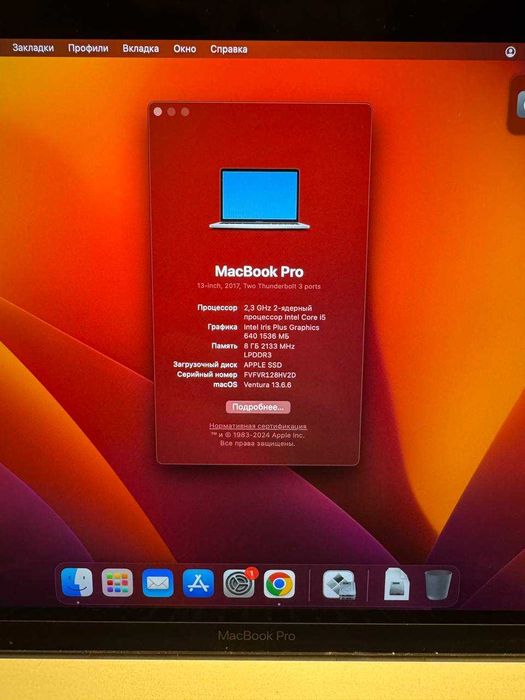Screen dimensions: 525x700
Task: Open Boot Camp Assistant Dock icon
Action: 339,584
